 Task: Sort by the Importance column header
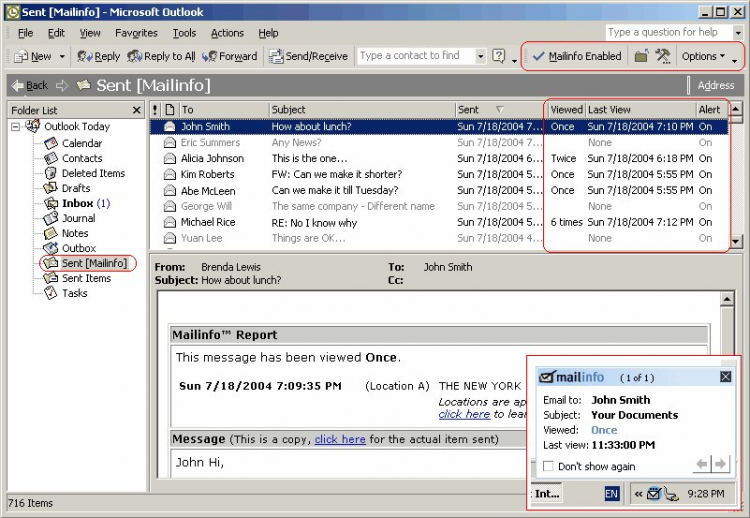pos(155,110)
